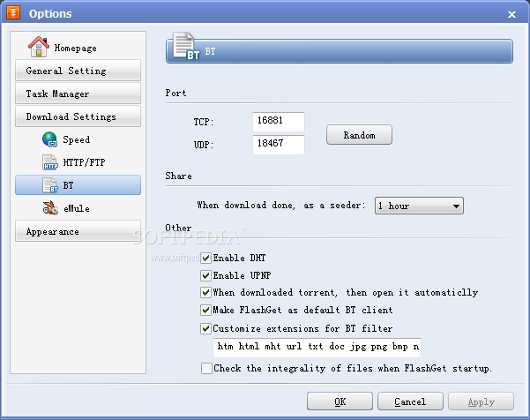Click the BT document icon in sidebar

[x=50, y=185]
